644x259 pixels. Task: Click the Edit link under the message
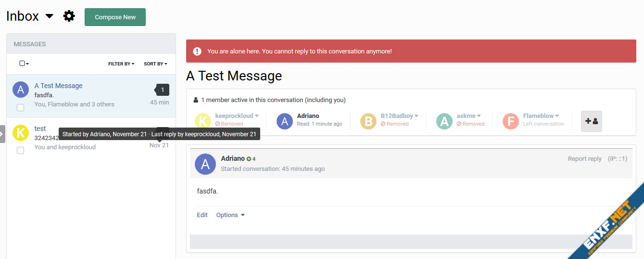[202, 215]
